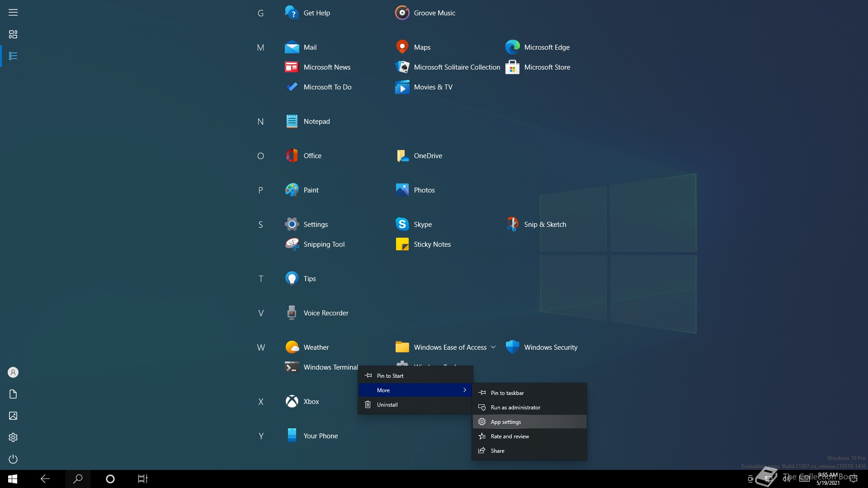Open the Maps app icon

point(402,47)
